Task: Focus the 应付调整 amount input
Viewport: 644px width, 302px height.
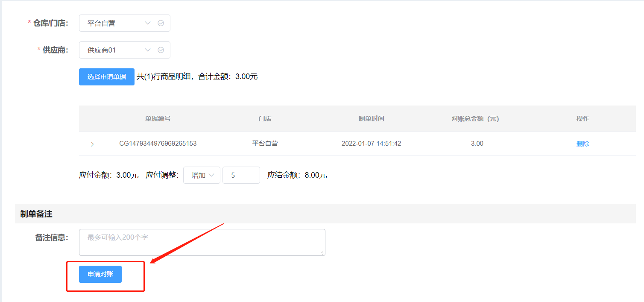Action: coord(241,175)
